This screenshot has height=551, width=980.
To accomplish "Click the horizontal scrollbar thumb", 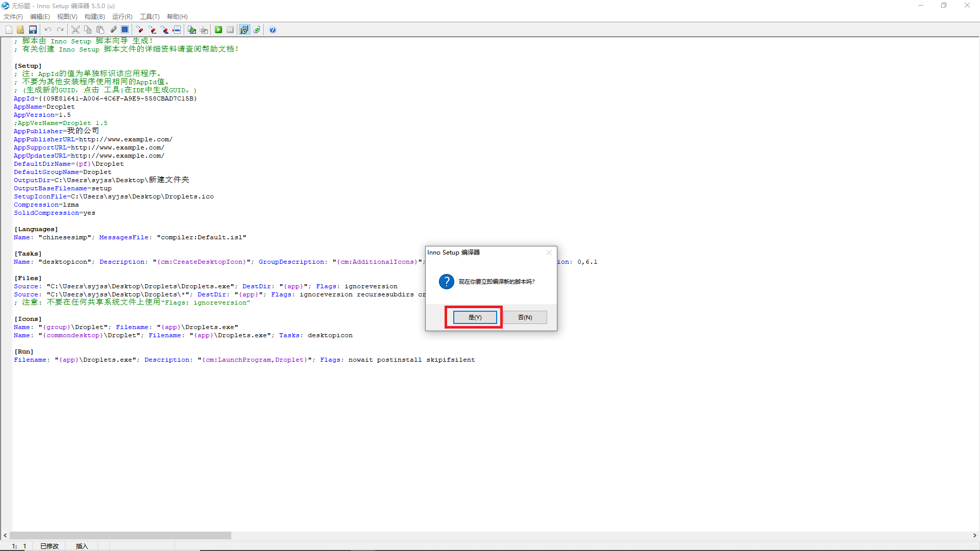I will 120,535.
